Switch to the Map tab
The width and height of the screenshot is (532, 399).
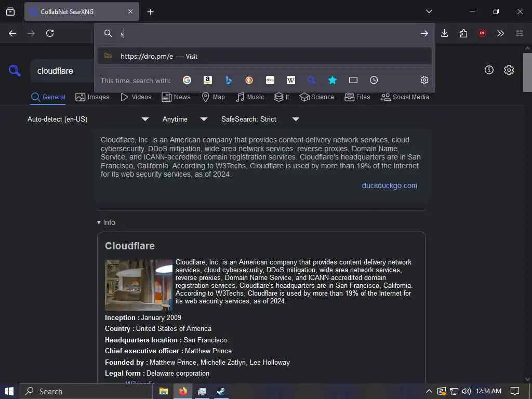pyautogui.click(x=213, y=97)
